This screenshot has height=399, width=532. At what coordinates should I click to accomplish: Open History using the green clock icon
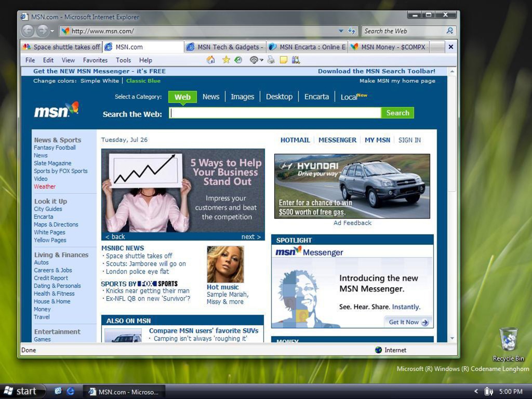coord(238,60)
